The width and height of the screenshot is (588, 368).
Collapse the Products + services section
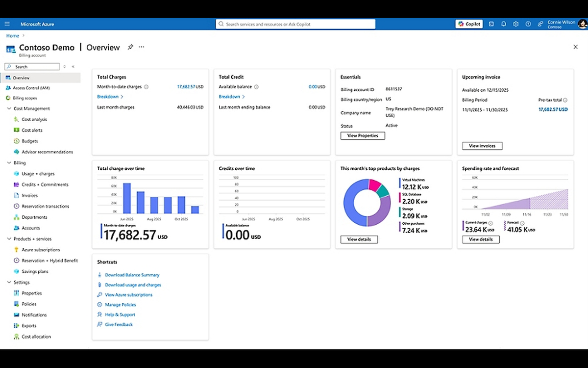[9, 239]
